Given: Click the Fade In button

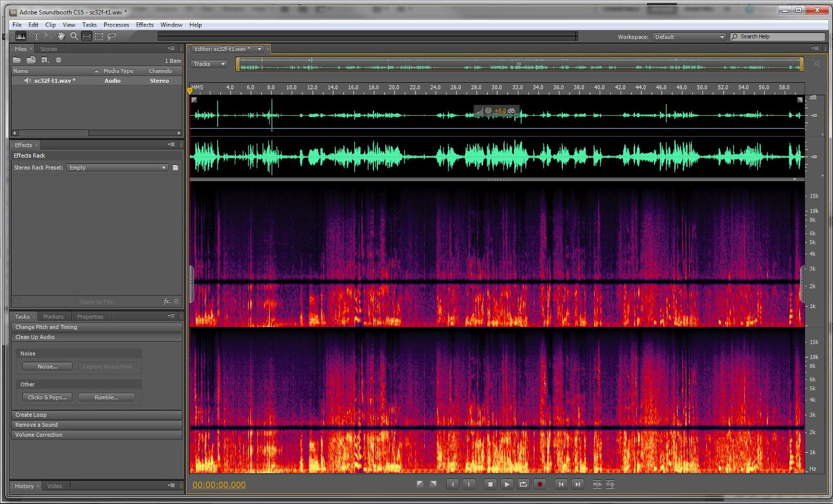Looking at the screenshot, I should tap(420, 484).
